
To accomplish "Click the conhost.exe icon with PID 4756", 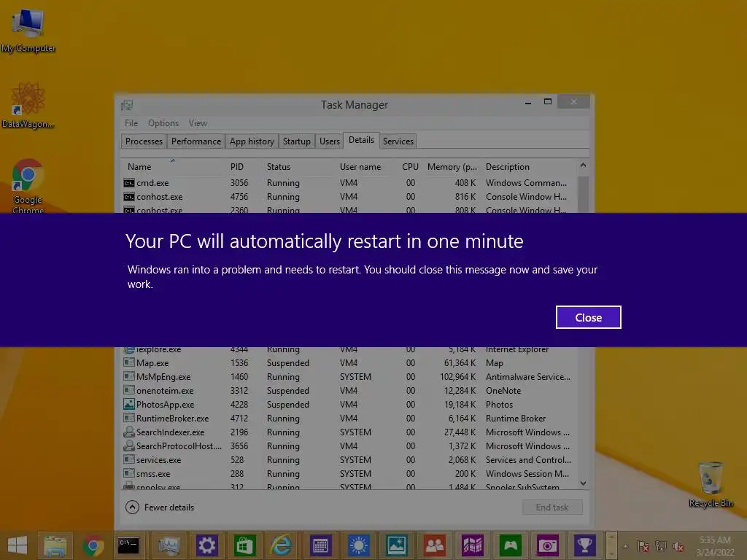I will click(x=128, y=197).
